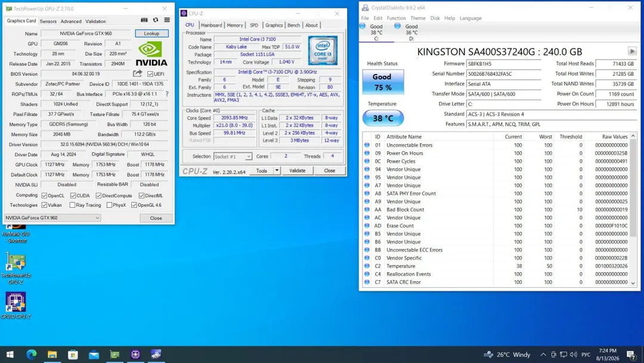Click the Intel Core i3 logo in CPU-Z

coord(323,51)
